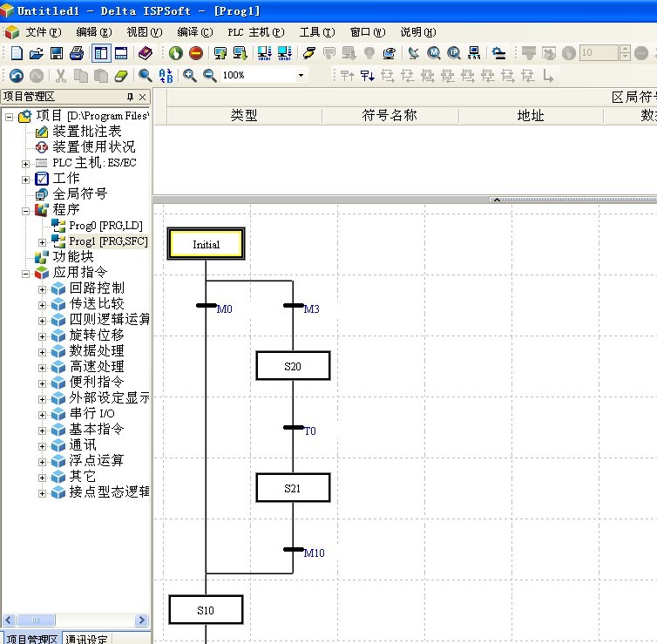The height and width of the screenshot is (644, 657).
Task: Pin the 项目管理区 panel with pushpin
Action: click(131, 97)
